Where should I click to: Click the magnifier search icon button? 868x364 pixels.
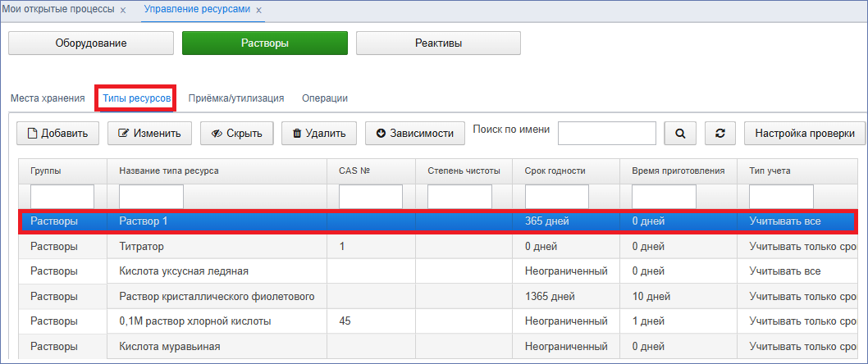point(680,134)
